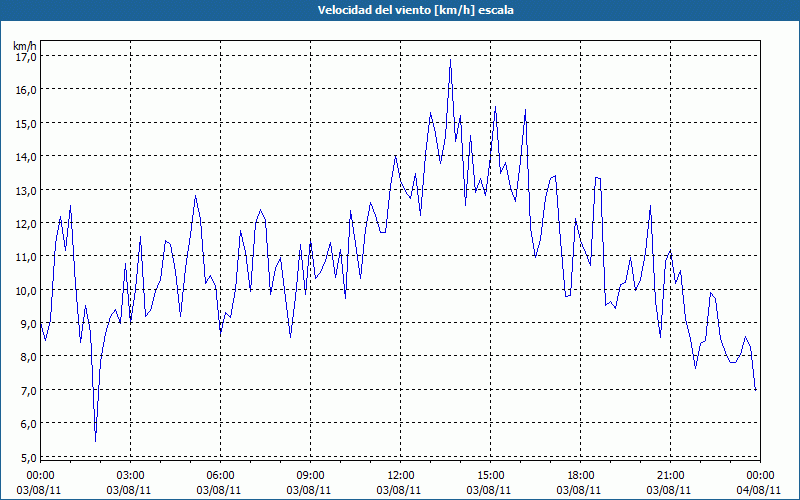
Task: Select the 13,0 y-axis label
Action: 27,190
